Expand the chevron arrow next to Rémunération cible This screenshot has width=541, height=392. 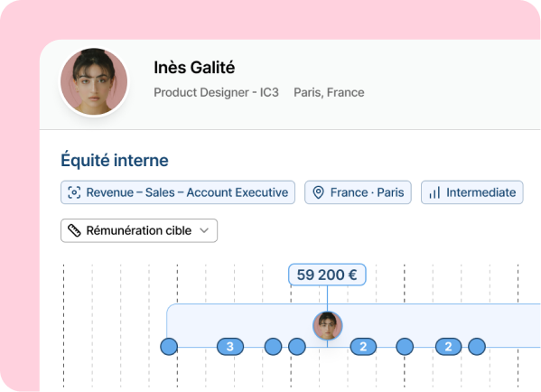[x=204, y=230]
